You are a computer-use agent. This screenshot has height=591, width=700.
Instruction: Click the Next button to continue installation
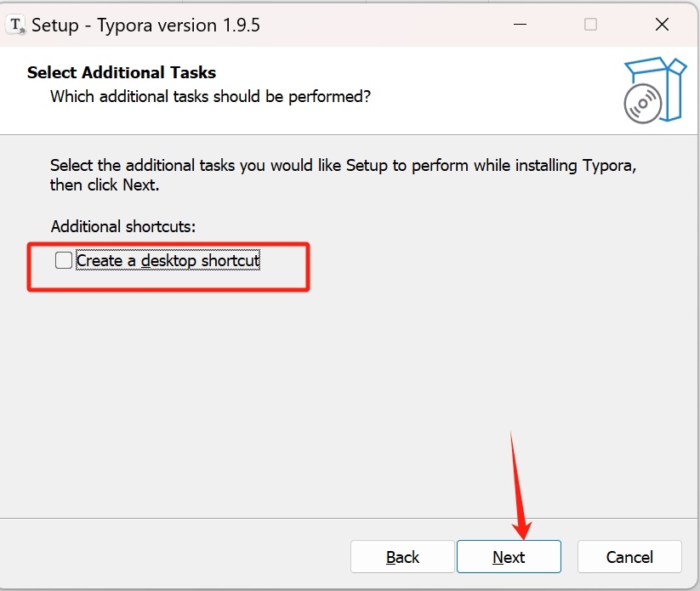point(509,557)
